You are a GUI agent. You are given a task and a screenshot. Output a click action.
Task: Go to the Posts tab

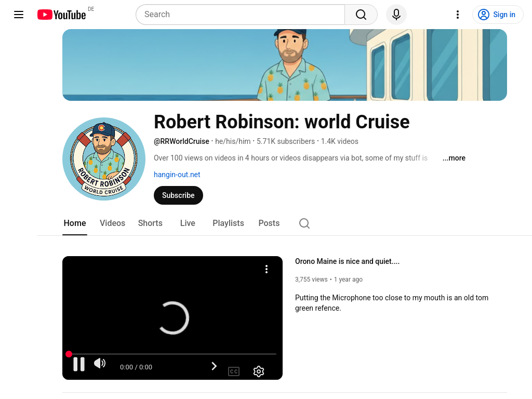click(269, 223)
